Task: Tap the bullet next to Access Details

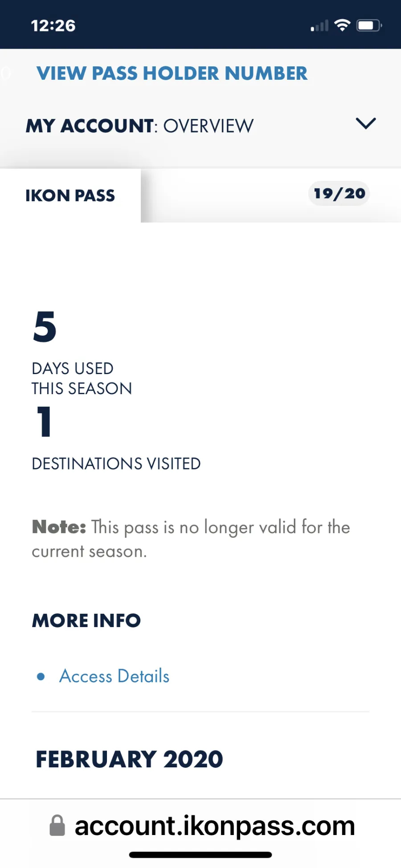Action: (41, 676)
